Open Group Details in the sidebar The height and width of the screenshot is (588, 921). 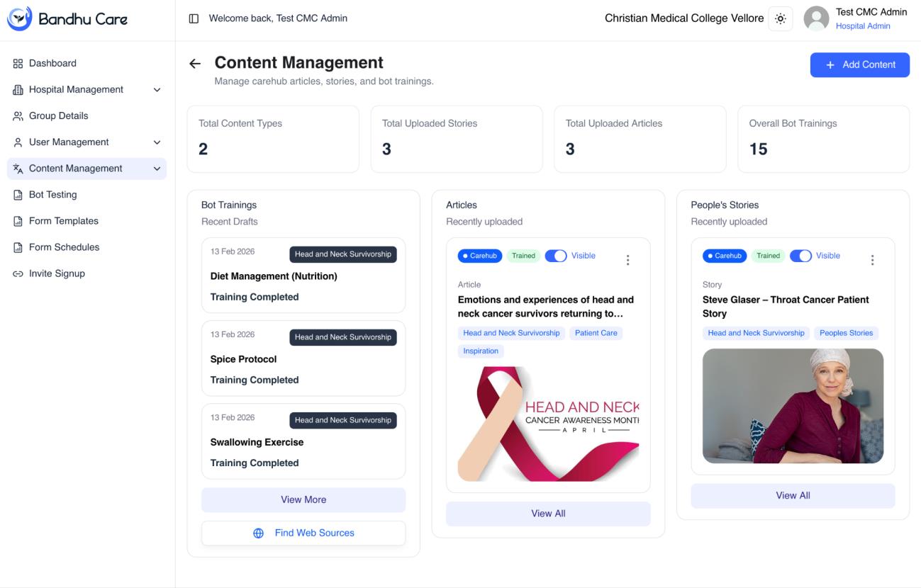[86, 116]
